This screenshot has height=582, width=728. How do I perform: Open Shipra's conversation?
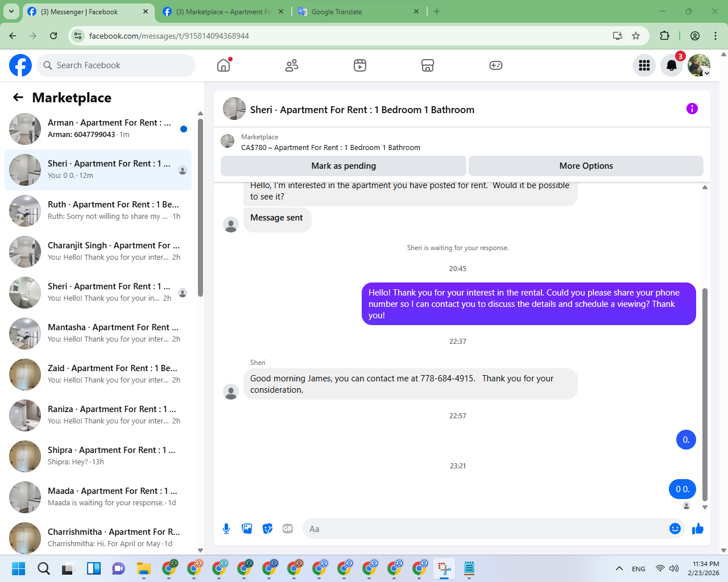pos(98,456)
